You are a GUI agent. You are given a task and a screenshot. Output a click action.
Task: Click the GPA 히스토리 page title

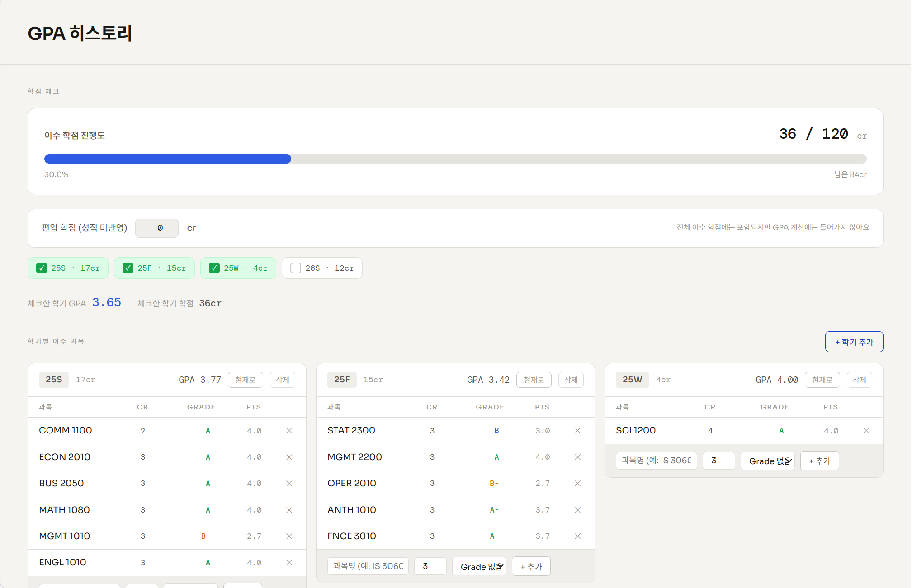(80, 33)
